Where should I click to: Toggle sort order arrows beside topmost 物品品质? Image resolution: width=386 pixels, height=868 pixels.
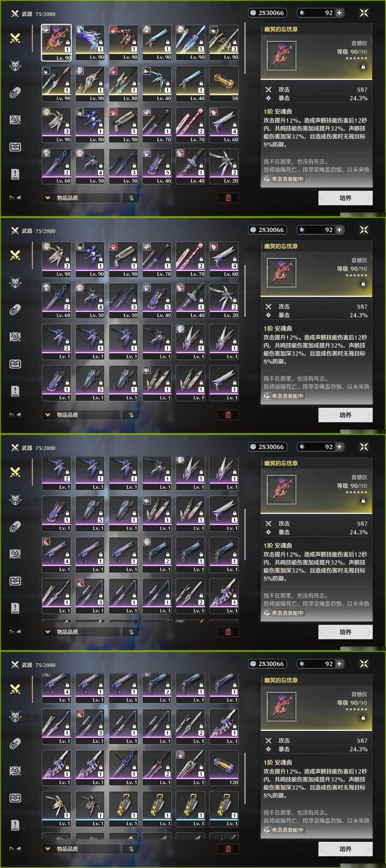pyautogui.click(x=131, y=198)
